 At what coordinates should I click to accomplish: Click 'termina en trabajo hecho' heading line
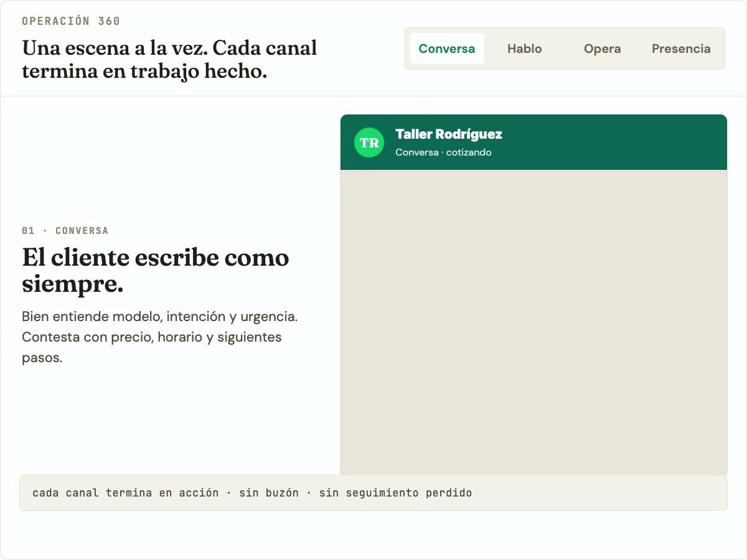pos(144,72)
